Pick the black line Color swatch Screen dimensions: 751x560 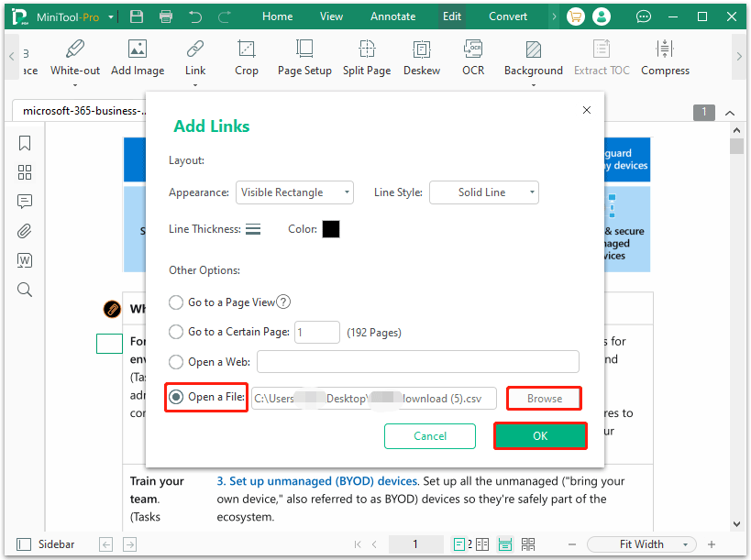[331, 229]
